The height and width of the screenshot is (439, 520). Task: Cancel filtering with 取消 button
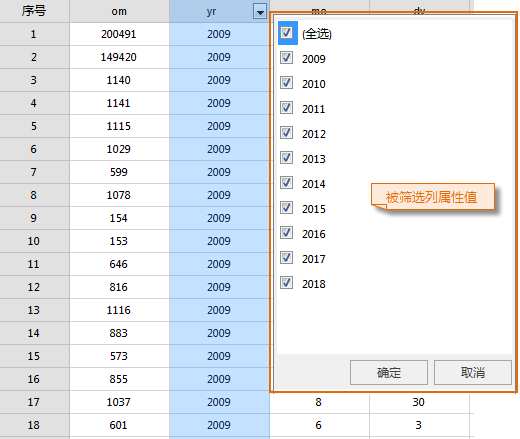pos(473,372)
